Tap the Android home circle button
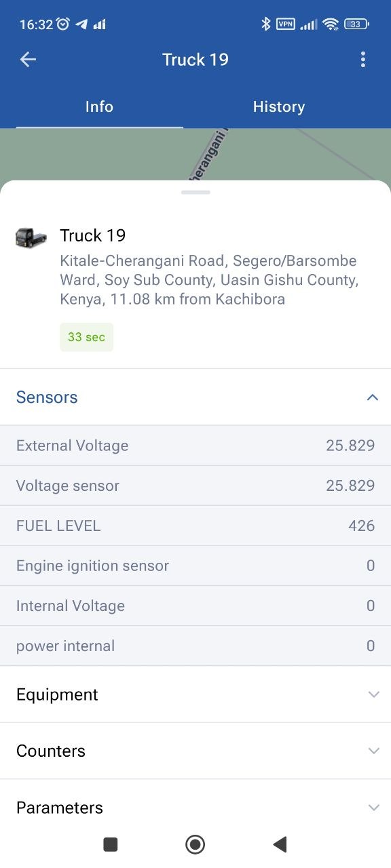 (195, 844)
